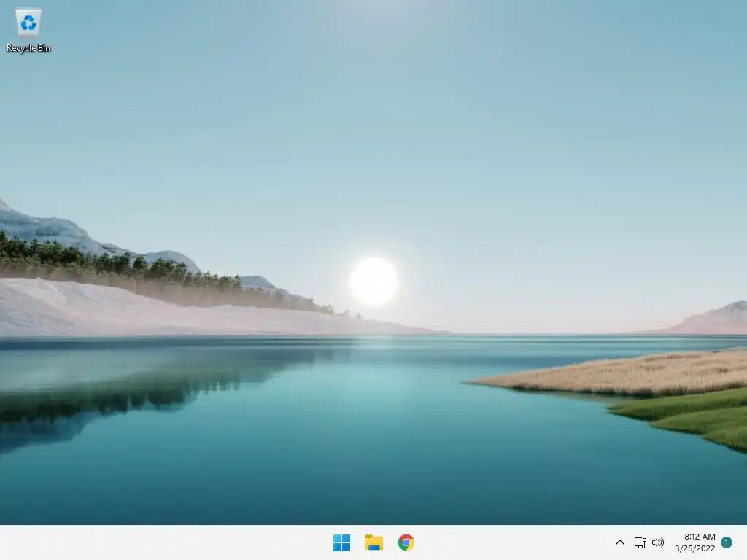
Task: Open the 8:12 AM clock calendar flyout
Action: click(695, 542)
